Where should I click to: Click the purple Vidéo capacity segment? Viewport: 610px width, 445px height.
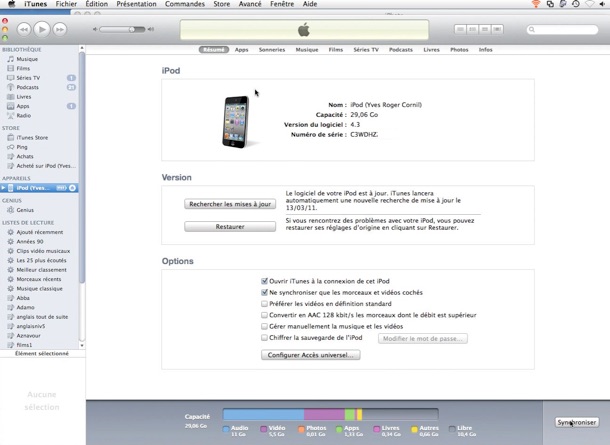[324, 414]
